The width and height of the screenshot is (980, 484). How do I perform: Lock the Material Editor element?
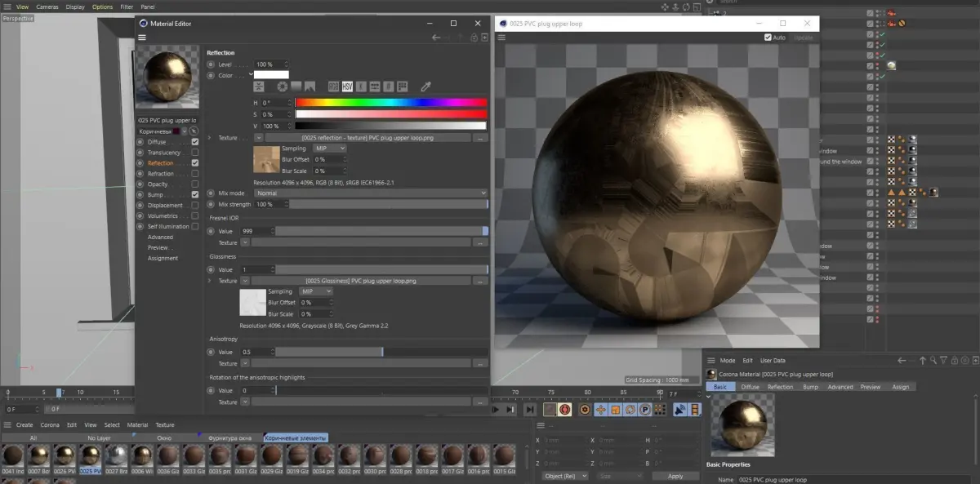[474, 38]
